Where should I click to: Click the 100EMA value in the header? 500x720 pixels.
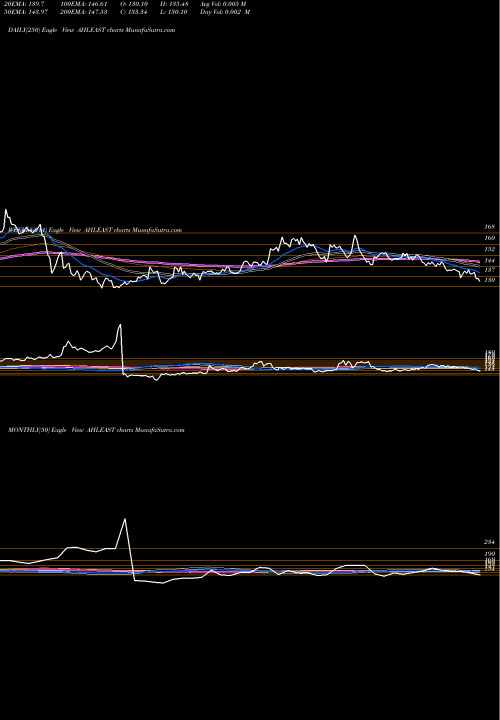pyautogui.click(x=86, y=4)
